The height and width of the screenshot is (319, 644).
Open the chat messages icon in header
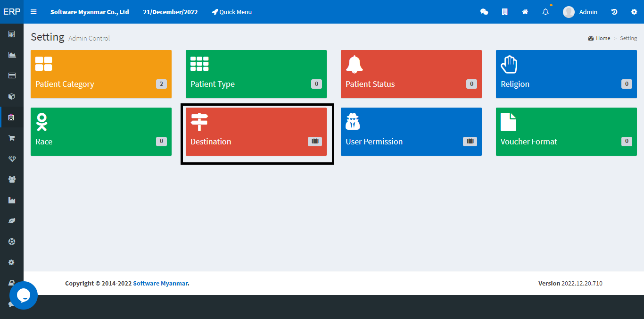tap(484, 12)
